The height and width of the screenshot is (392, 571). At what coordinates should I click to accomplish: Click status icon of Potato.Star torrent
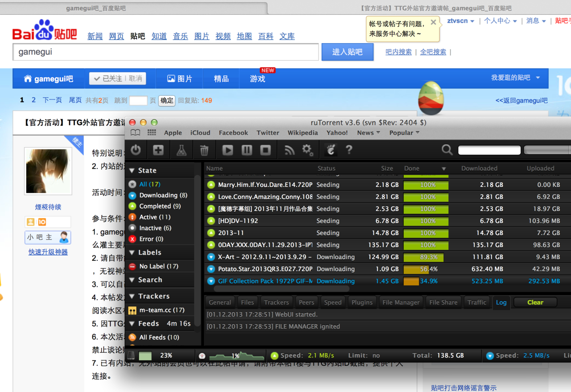211,269
